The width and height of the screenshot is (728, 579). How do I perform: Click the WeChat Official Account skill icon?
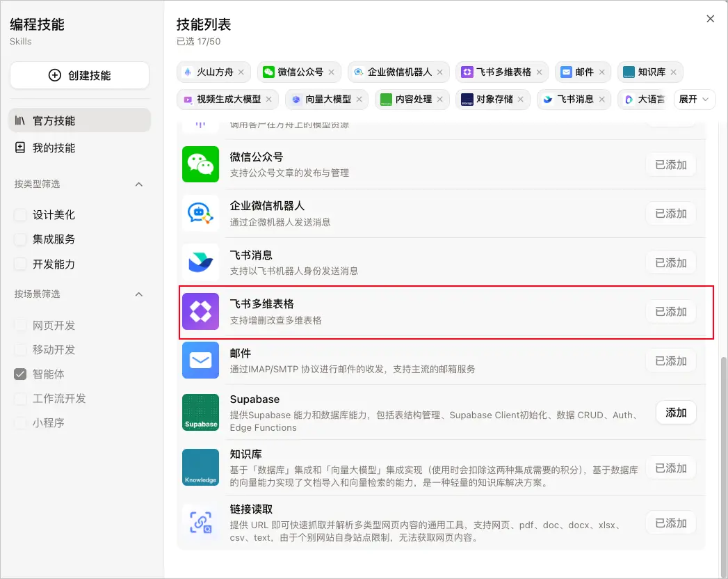(200, 164)
